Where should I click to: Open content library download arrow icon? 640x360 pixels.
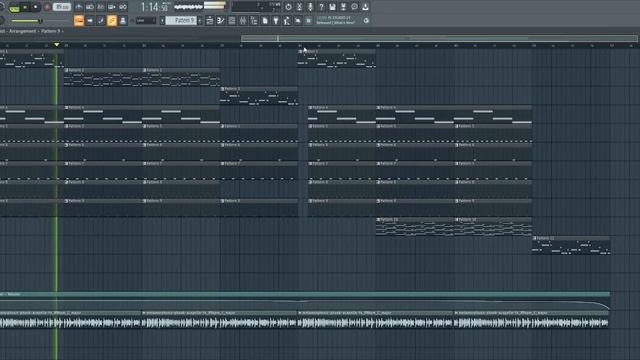pyautogui.click(x=365, y=7)
